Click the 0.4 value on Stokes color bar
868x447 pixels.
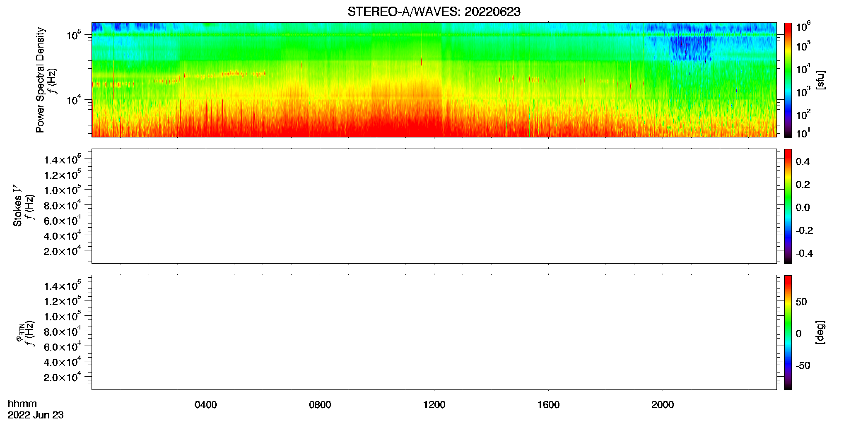click(x=803, y=162)
